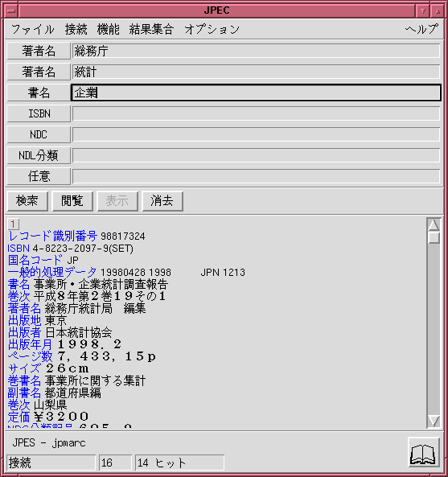This screenshot has height=477, width=448.
Task: Click the 検索 search button
Action: point(27,201)
